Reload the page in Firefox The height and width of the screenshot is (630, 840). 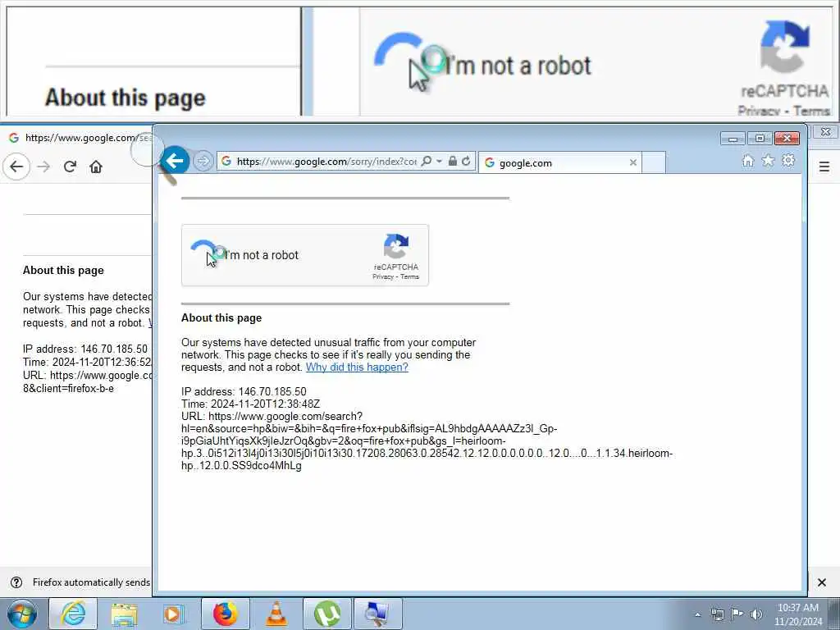point(70,167)
